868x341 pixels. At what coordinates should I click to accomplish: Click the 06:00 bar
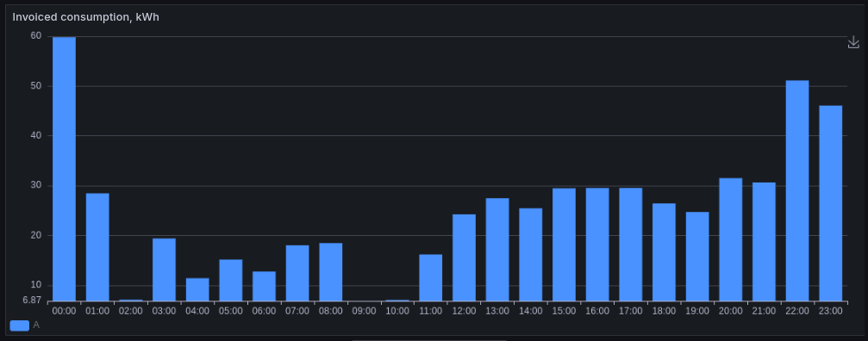coord(264,286)
